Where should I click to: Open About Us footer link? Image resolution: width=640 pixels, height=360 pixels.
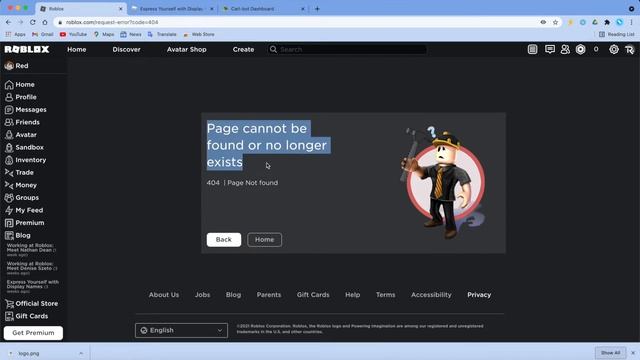pyautogui.click(x=164, y=295)
